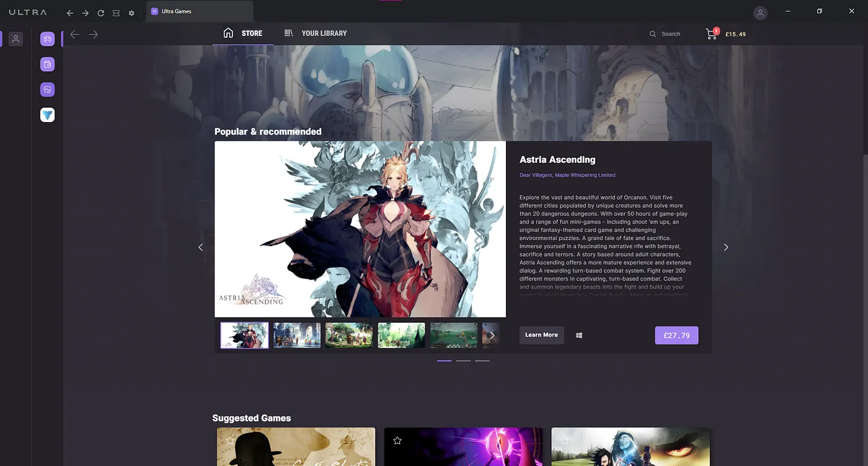
Task: Open the profile icon in left strip
Action: 16,39
